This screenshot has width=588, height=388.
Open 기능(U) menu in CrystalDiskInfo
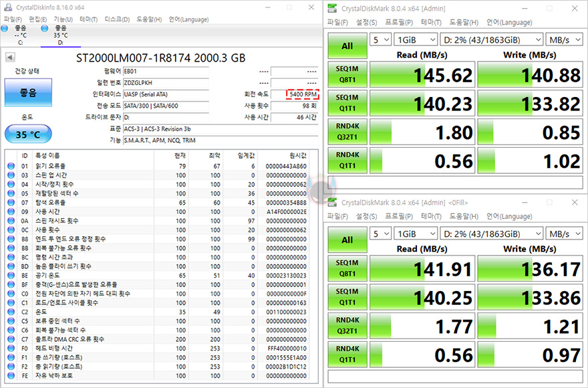point(63,19)
